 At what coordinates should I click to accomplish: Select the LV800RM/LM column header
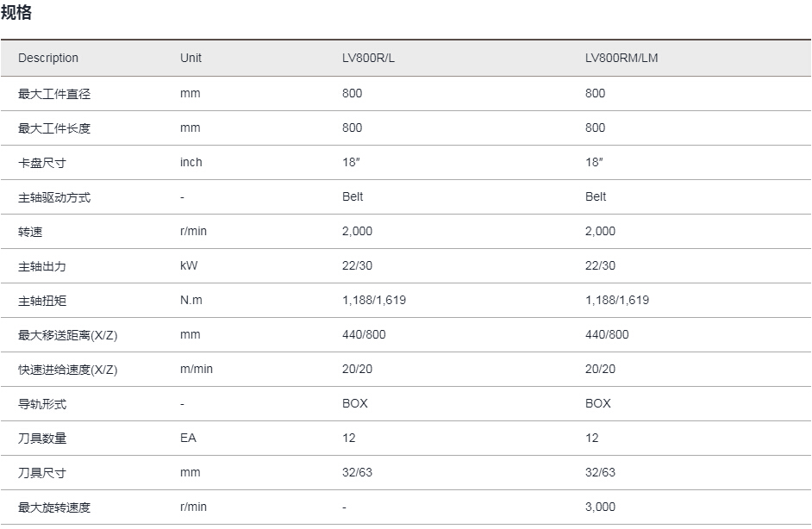point(621,59)
